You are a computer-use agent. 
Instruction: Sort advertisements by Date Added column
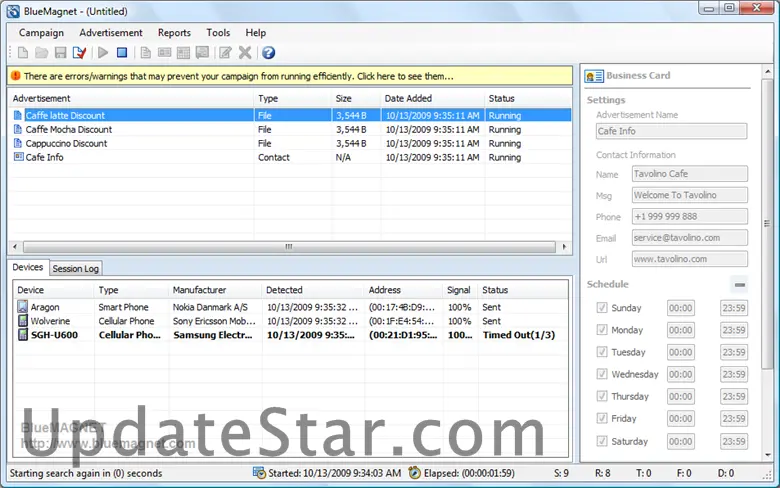pyautogui.click(x=433, y=98)
